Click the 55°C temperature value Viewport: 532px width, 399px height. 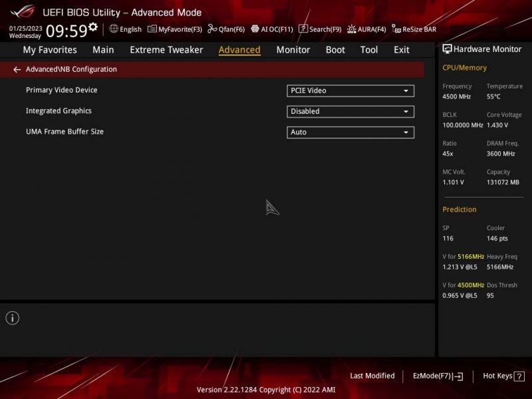(x=493, y=96)
